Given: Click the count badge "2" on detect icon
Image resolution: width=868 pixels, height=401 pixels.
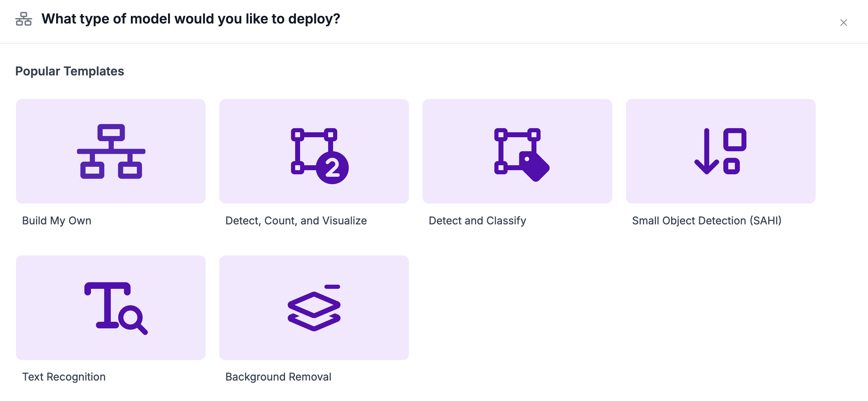Looking at the screenshot, I should coord(332,168).
